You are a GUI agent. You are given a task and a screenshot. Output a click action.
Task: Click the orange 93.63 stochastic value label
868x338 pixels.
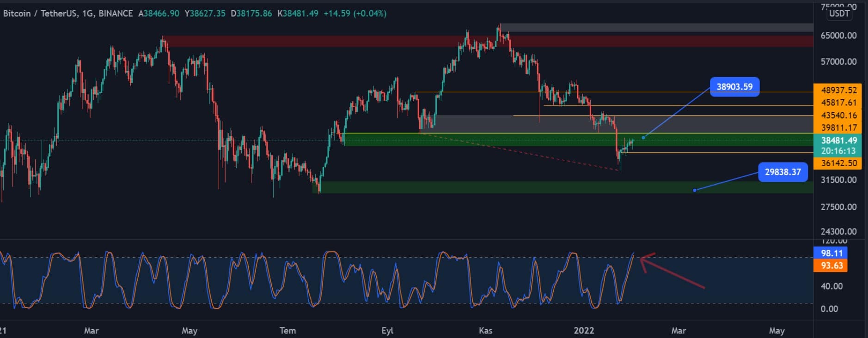point(831,266)
